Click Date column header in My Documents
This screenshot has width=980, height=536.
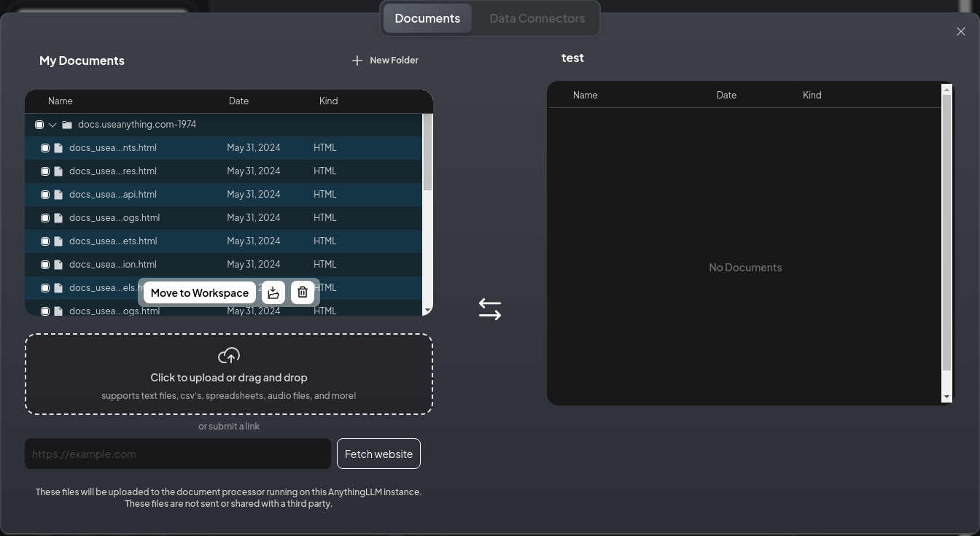238,101
